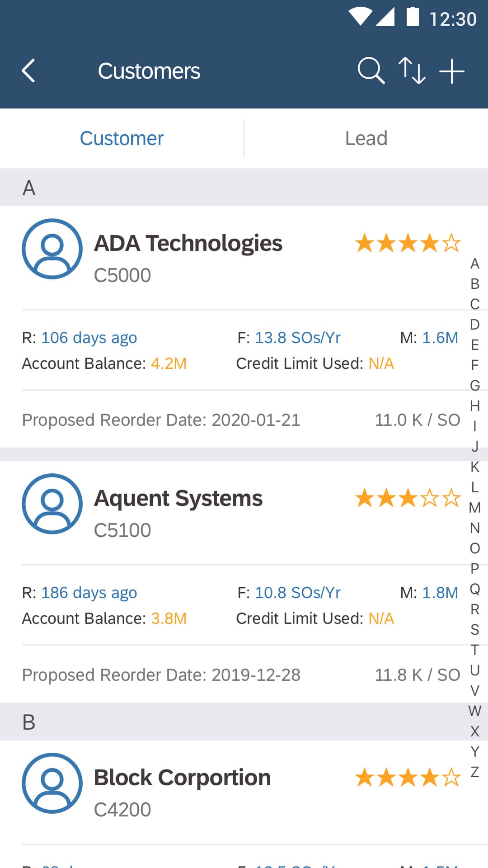This screenshot has width=488, height=868.
Task: Open Block Corportion avatar icon
Action: (x=52, y=783)
